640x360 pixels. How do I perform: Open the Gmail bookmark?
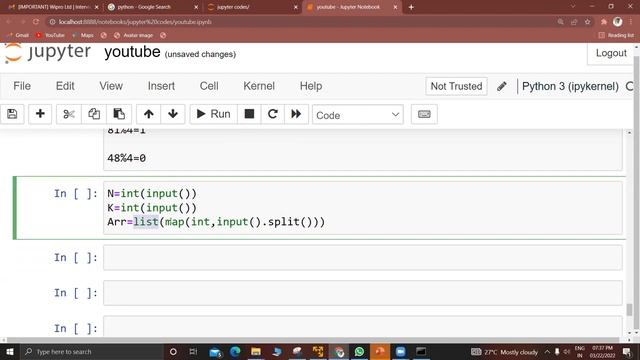18,35
